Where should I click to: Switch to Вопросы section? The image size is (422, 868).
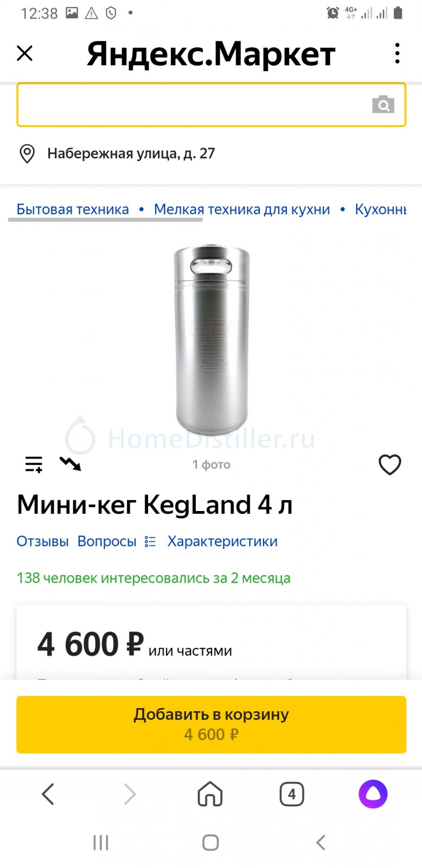pos(107,541)
